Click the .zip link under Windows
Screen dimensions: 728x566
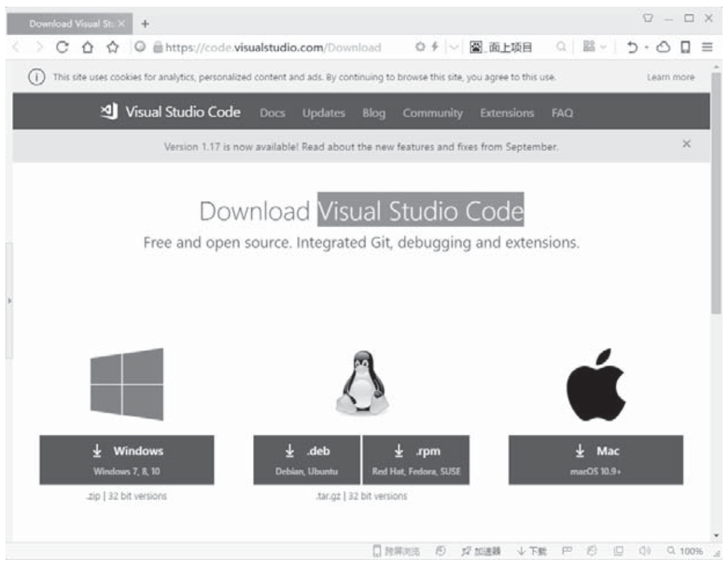point(93,497)
